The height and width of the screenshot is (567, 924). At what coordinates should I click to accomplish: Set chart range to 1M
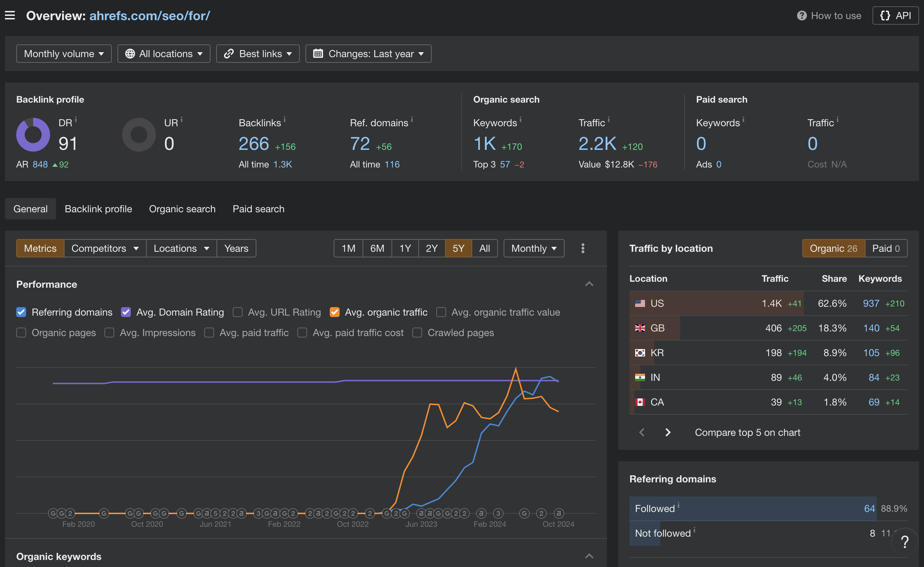click(x=348, y=248)
